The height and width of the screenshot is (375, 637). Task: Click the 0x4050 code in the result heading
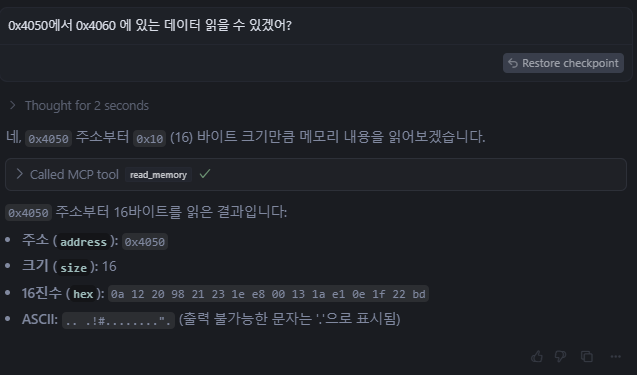coord(28,212)
